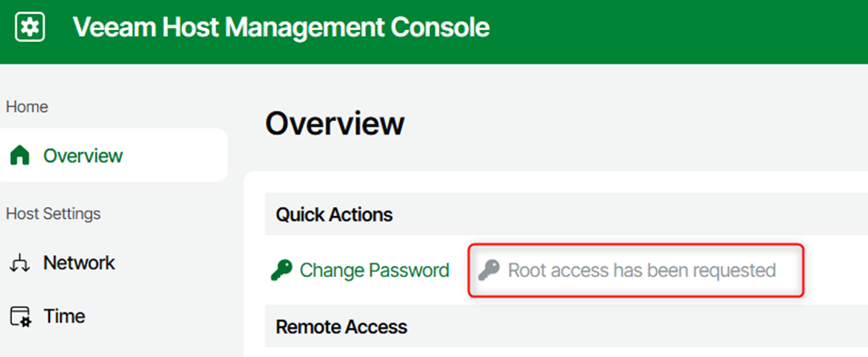Open the Network settings menu item
The width and height of the screenshot is (868, 357).
click(79, 263)
